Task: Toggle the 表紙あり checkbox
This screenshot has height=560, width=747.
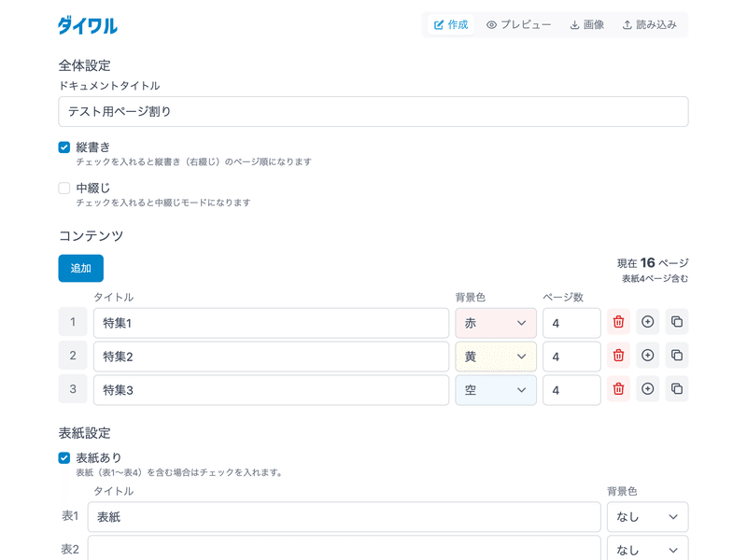Action: click(64, 457)
